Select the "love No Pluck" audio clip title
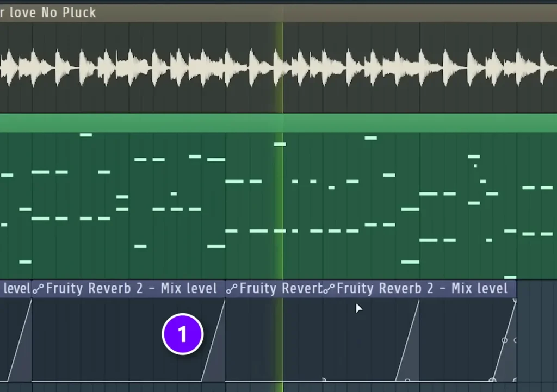This screenshot has width=557, height=392. point(52,13)
